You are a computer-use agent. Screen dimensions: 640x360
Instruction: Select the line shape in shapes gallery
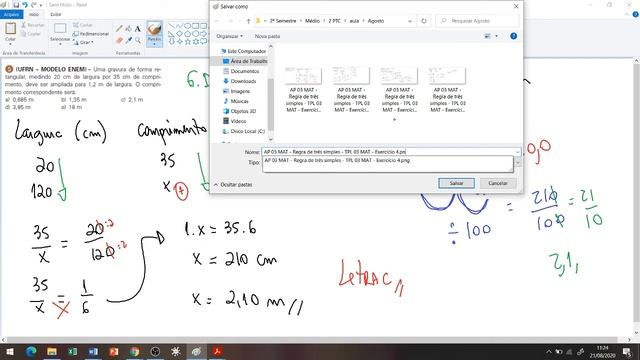pos(171,26)
